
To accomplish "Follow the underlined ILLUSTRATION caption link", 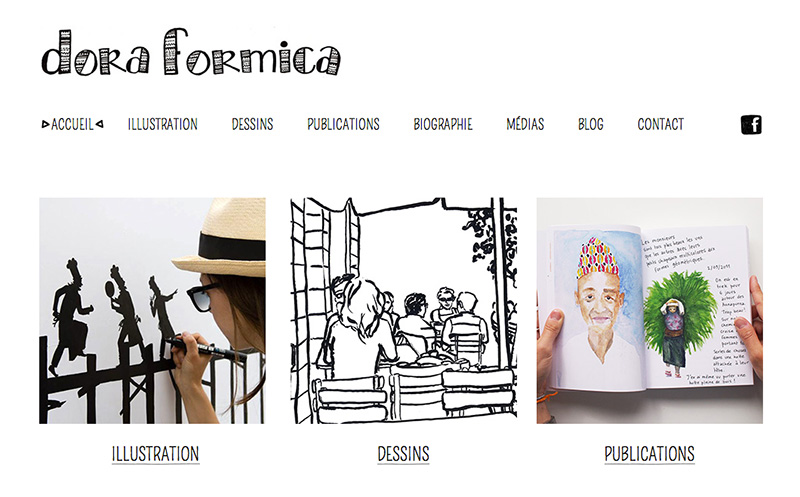I will [x=156, y=454].
